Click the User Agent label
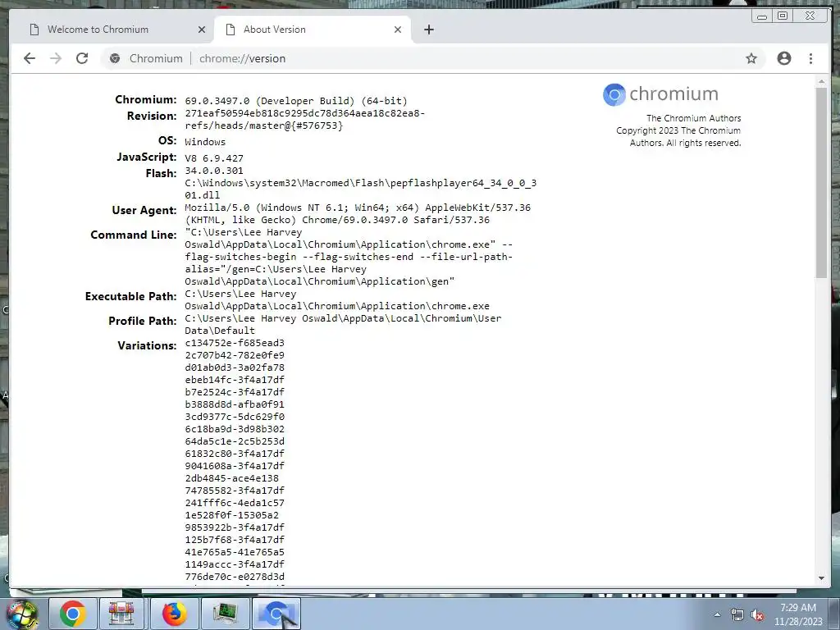Screen dimensions: 840x630 coord(144,211)
